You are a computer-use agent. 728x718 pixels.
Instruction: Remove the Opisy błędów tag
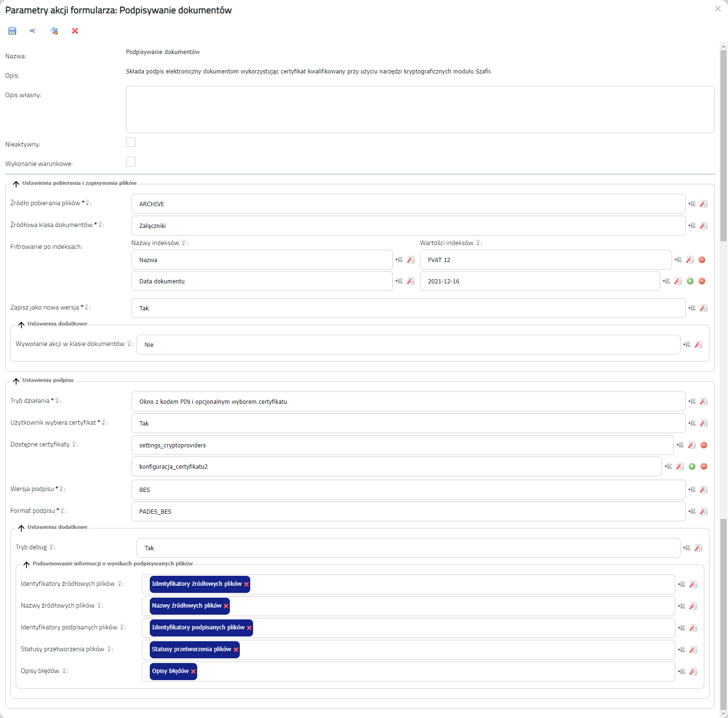[x=193, y=672]
